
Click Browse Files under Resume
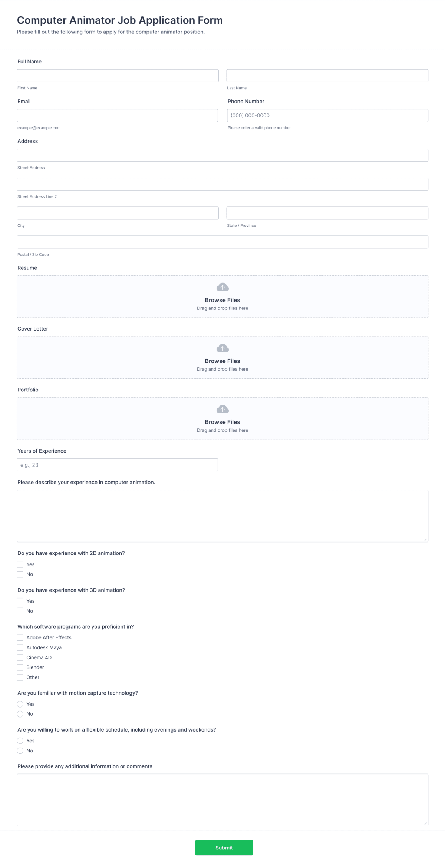222,300
